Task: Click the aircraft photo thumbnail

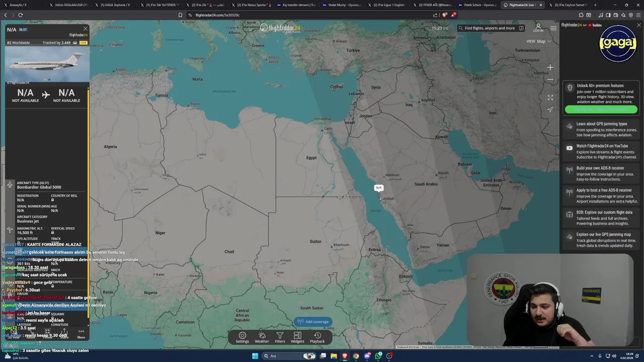Action: pos(47,64)
